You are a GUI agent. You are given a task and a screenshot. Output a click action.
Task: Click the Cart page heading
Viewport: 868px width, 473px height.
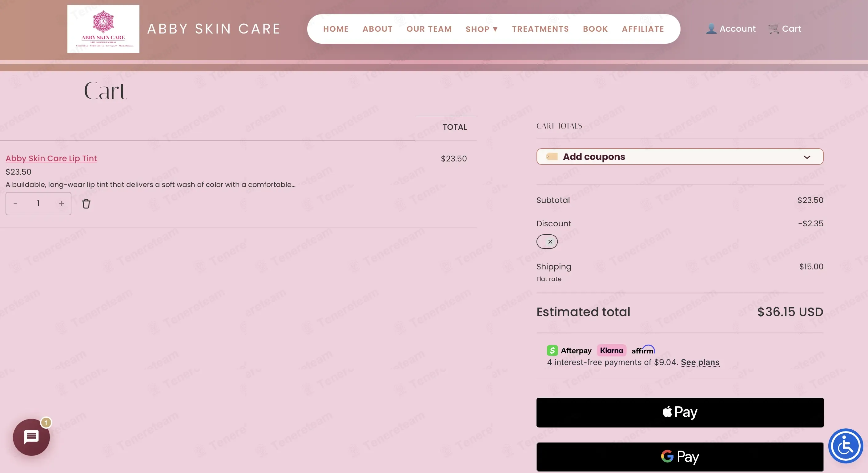pyautogui.click(x=106, y=91)
